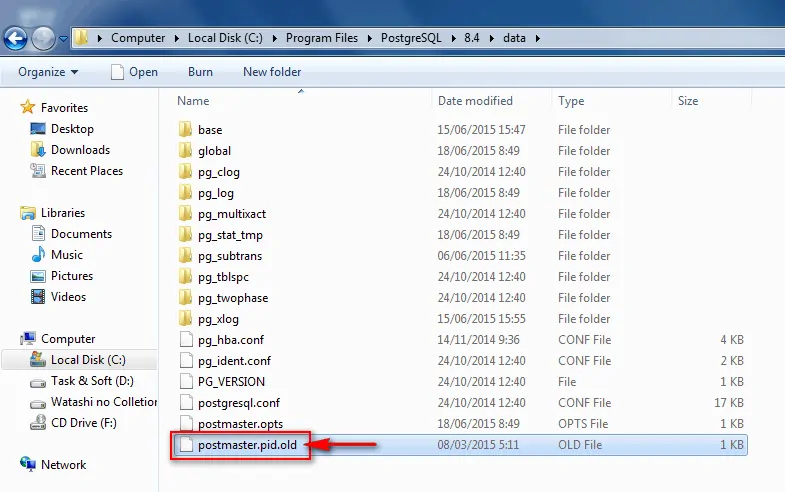This screenshot has height=492, width=785.
Task: Expand chevron after Local Disk (C:) in breadcrumb
Action: [274, 39]
